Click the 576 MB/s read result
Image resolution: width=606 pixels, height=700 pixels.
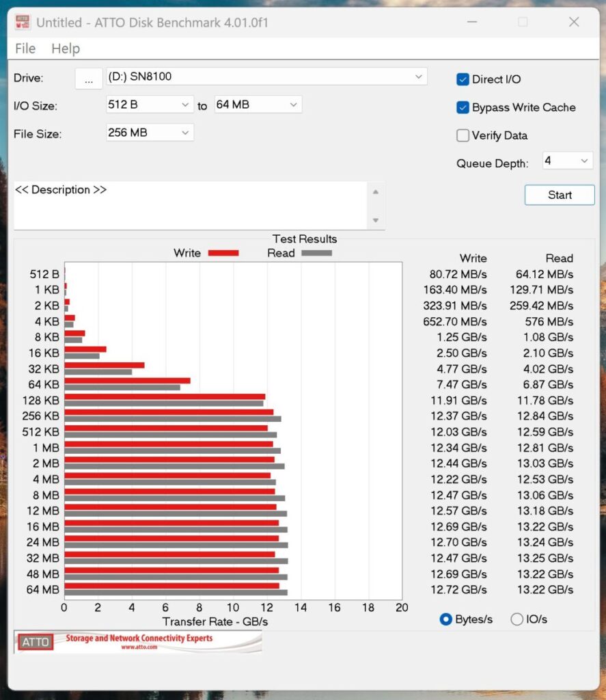tap(549, 321)
